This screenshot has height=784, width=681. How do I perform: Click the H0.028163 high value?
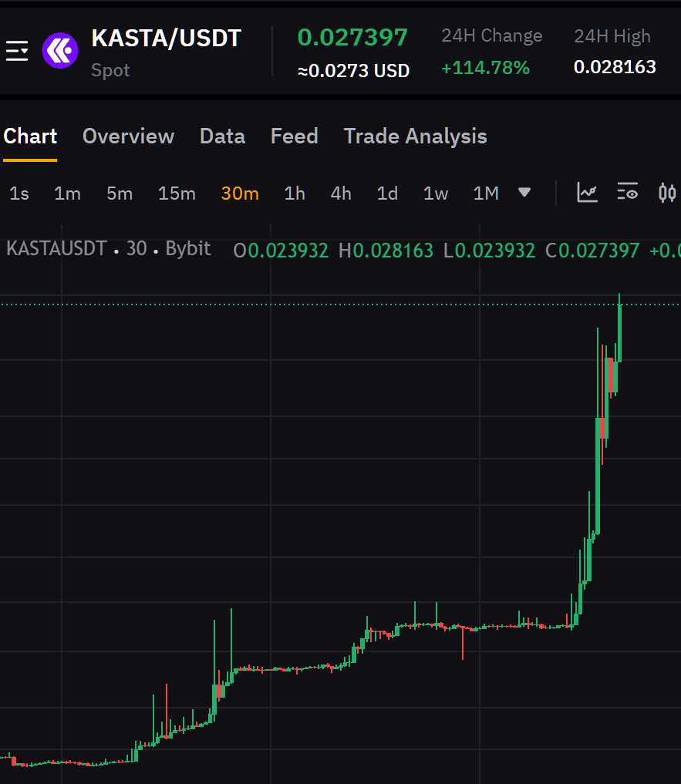coord(386,251)
